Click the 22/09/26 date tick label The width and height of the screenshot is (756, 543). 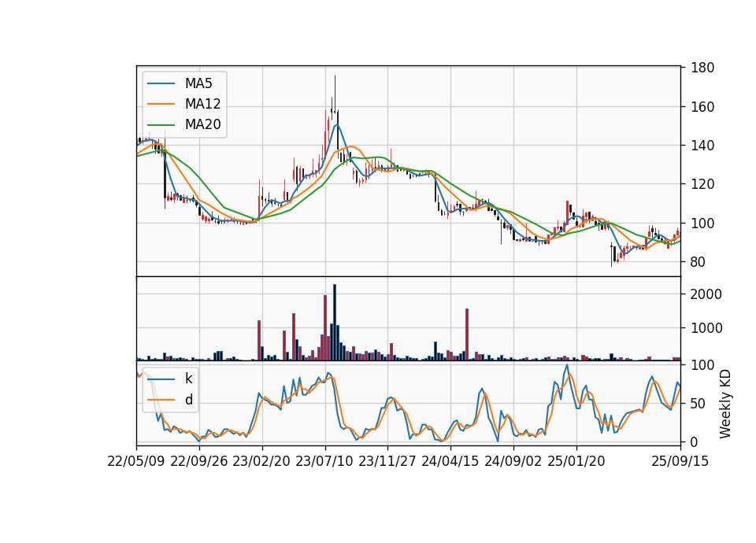(199, 461)
